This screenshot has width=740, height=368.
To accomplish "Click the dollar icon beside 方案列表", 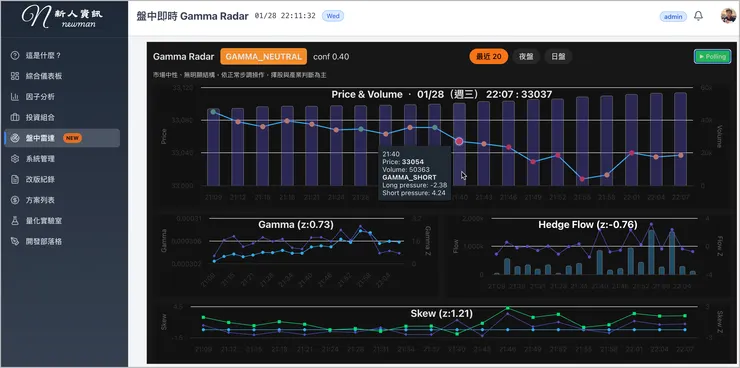I will click(15, 200).
